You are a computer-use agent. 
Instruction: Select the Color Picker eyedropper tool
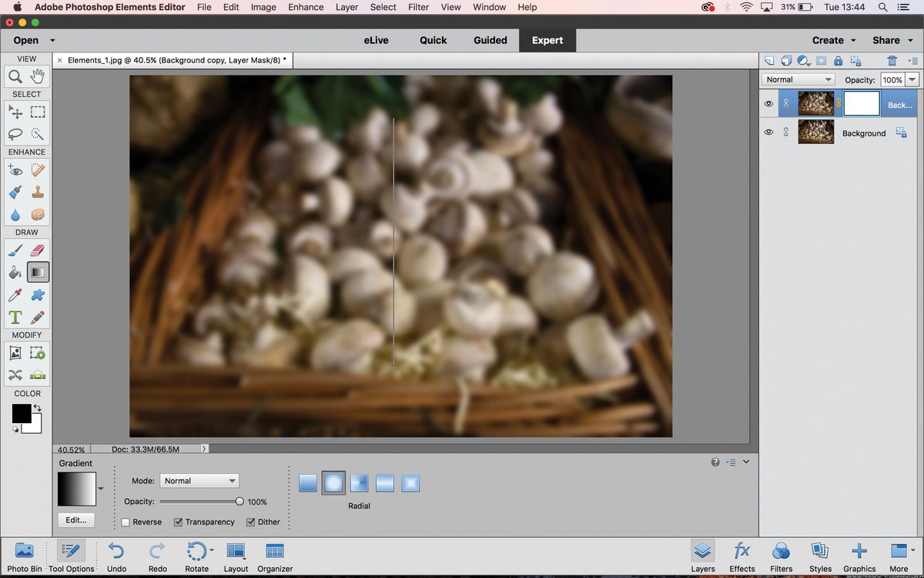(15, 295)
